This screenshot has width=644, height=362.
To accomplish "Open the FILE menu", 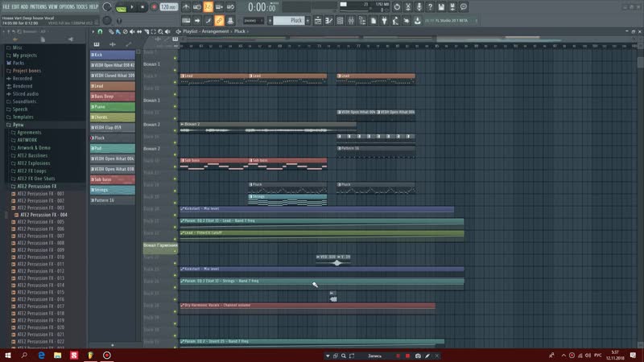I will [x=6, y=6].
